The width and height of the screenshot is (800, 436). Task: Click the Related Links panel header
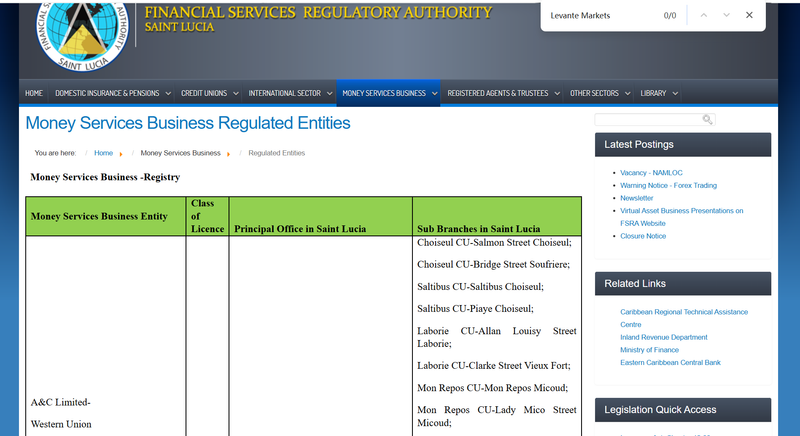coord(683,284)
